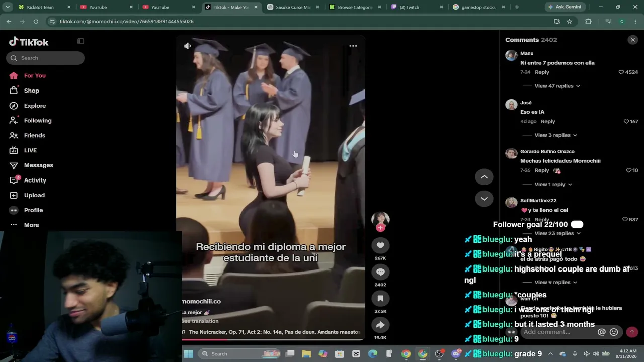Open the emoji picker in comment box

(x=614, y=332)
